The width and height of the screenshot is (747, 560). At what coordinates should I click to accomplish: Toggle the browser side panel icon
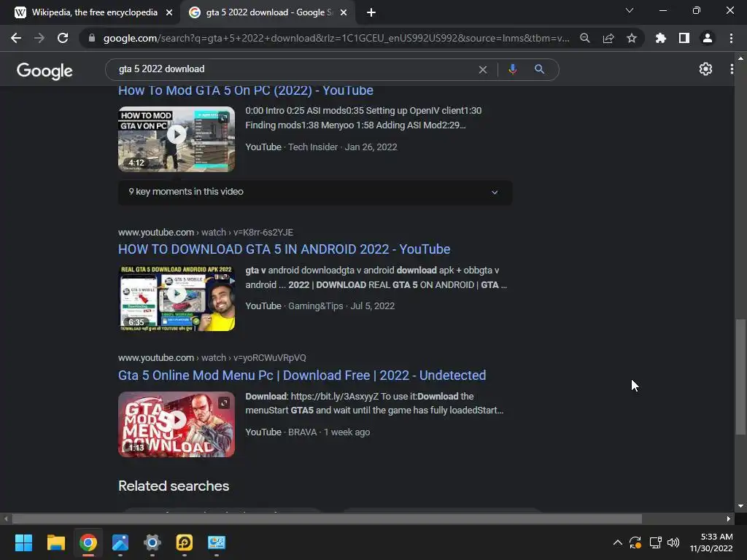(x=684, y=38)
